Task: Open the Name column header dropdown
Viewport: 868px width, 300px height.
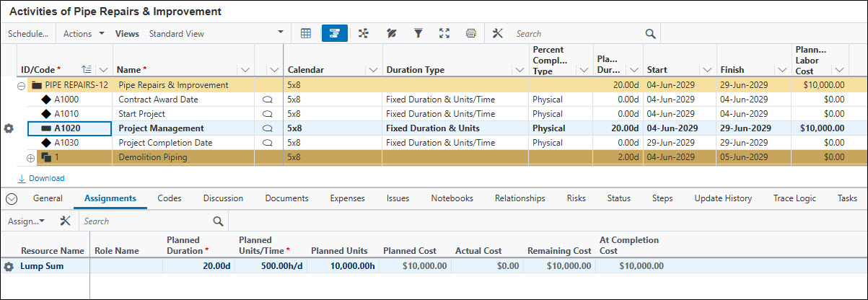Action: pos(246,70)
